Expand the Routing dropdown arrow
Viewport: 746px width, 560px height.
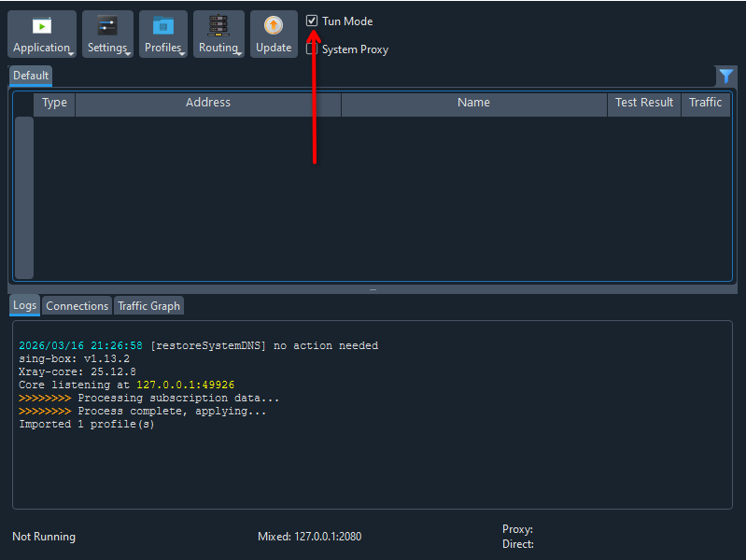(240, 53)
